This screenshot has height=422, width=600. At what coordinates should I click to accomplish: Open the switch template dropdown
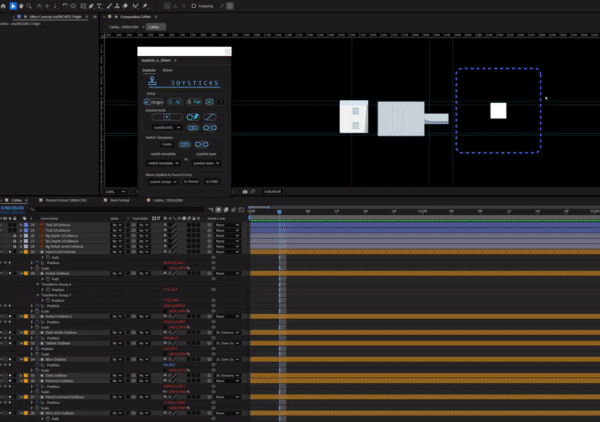click(163, 163)
